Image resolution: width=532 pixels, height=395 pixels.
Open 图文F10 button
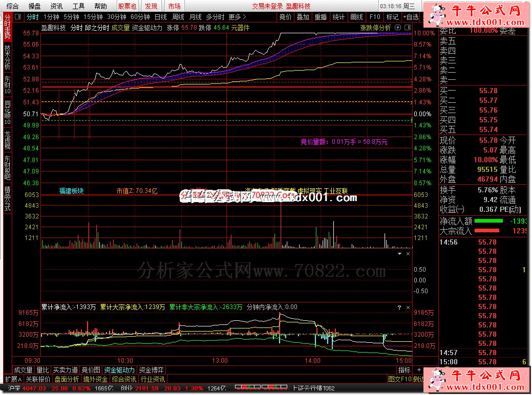coord(400,379)
